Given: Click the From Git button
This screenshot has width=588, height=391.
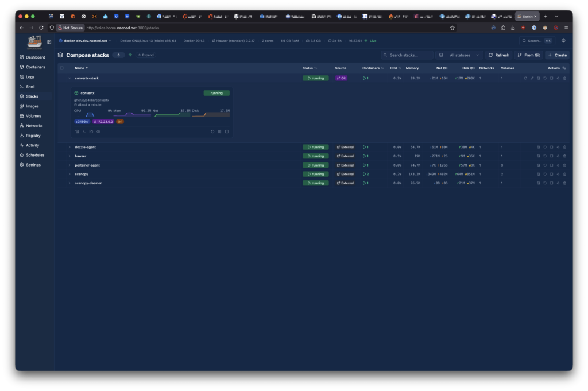Looking at the screenshot, I should pos(528,55).
